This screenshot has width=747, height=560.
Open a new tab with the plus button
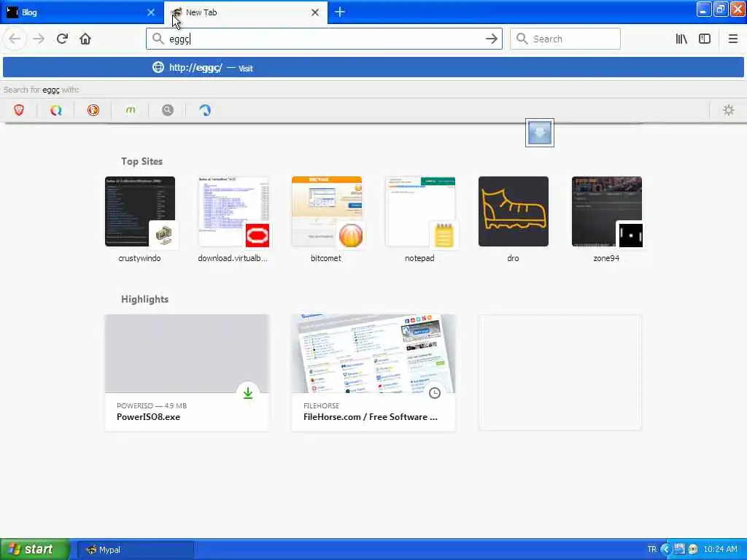tap(340, 12)
